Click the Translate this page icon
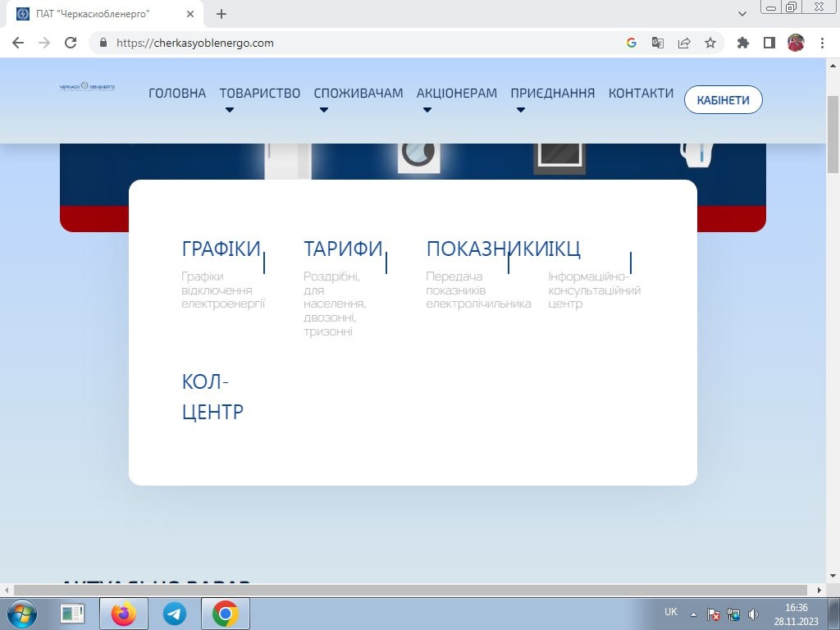 coord(657,43)
